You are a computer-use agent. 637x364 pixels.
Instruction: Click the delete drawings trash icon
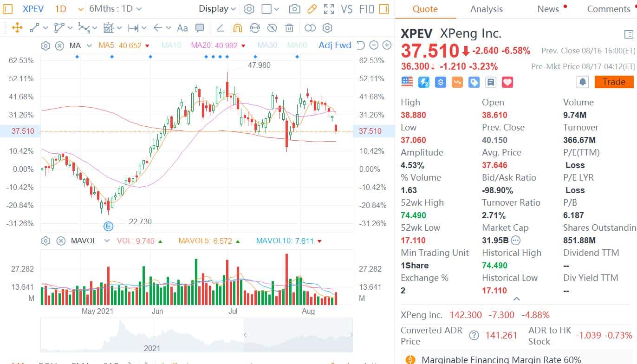[x=290, y=28]
